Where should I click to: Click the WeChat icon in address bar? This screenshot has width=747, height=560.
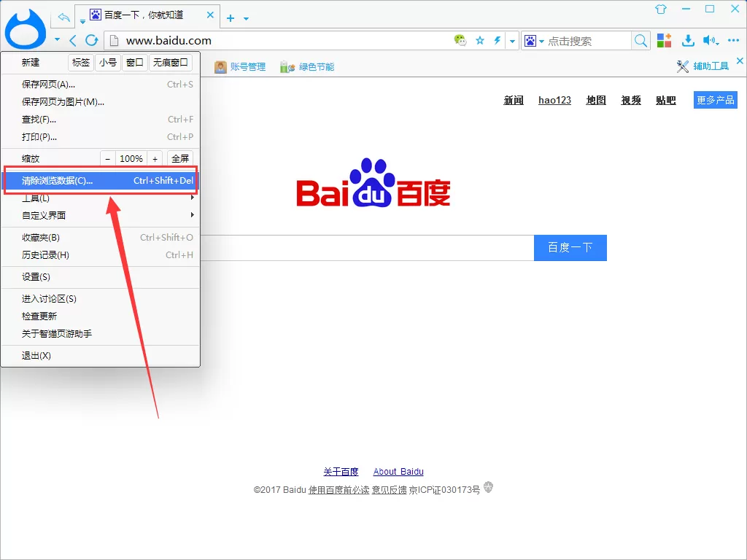460,41
